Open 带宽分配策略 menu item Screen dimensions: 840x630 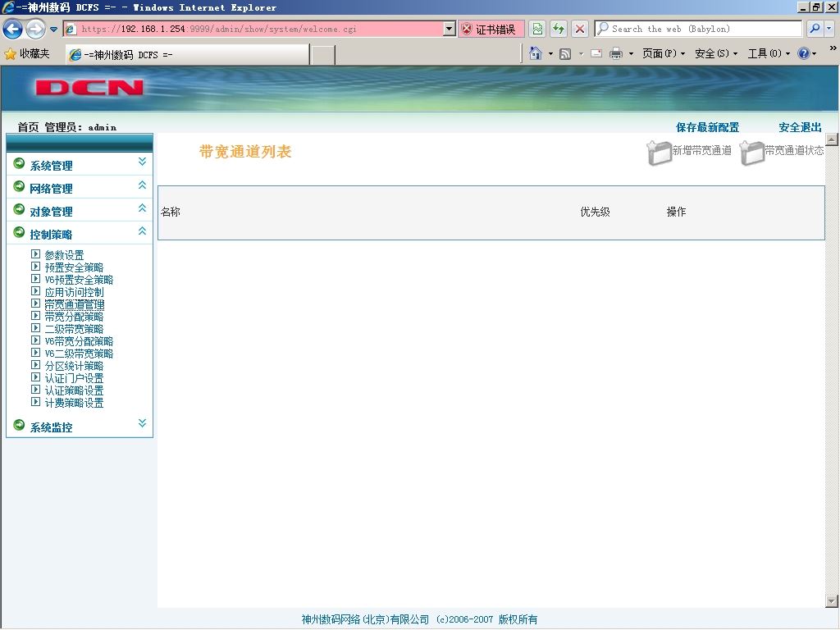pos(74,317)
